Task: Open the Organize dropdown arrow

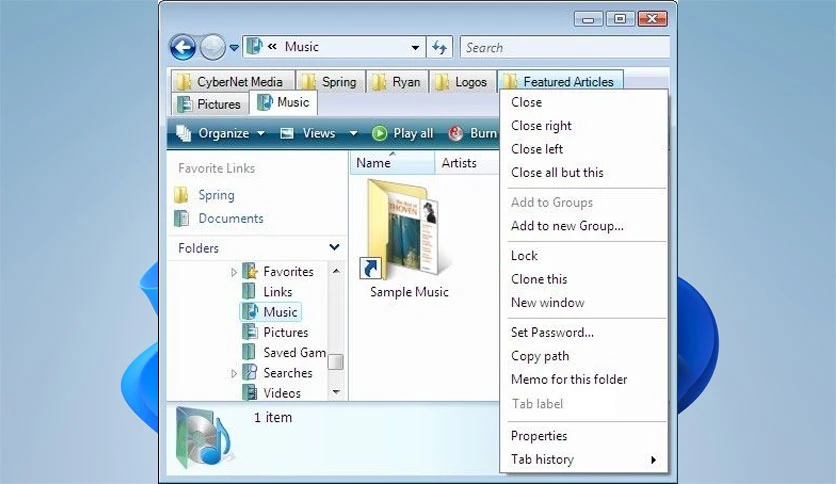Action: 261,133
